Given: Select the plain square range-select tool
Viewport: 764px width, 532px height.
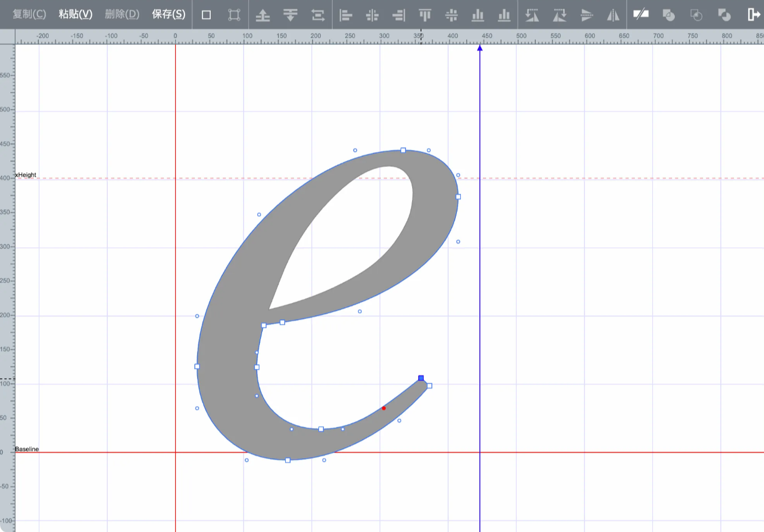Looking at the screenshot, I should coord(206,15).
